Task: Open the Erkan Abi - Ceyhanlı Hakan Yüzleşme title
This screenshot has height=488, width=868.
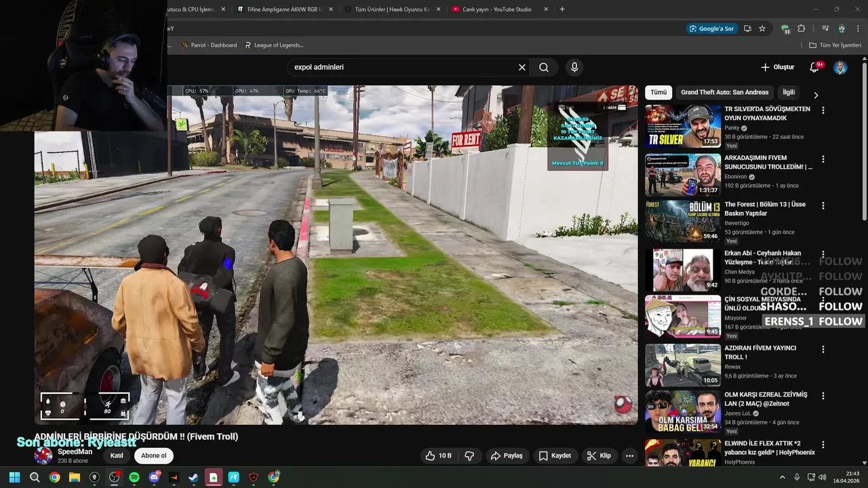Action: (x=764, y=258)
